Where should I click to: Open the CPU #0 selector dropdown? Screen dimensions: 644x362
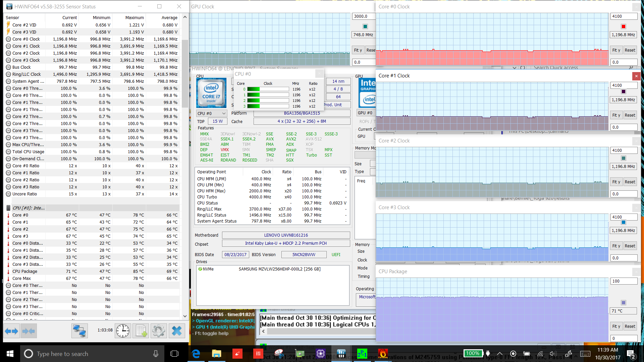(212, 113)
